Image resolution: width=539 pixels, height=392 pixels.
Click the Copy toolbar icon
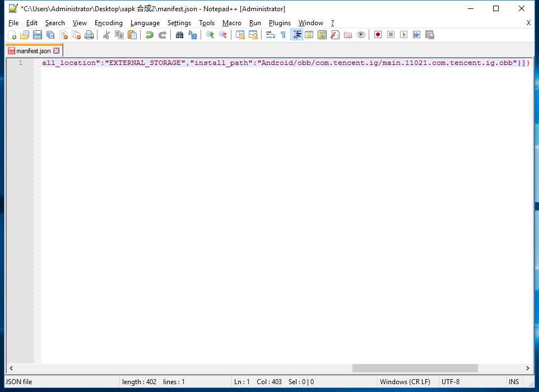119,35
